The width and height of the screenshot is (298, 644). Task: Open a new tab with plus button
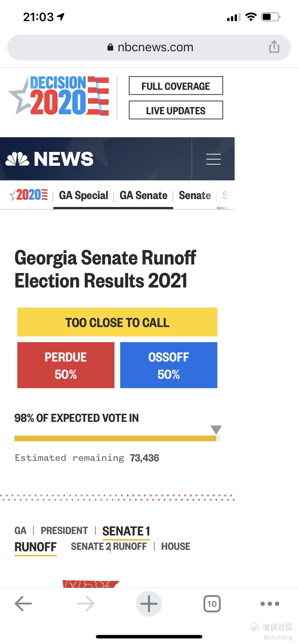click(x=149, y=603)
